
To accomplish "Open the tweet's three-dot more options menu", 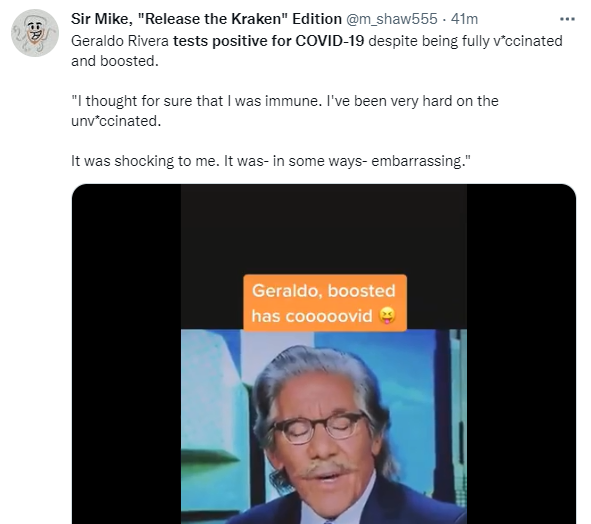I will coord(567,19).
